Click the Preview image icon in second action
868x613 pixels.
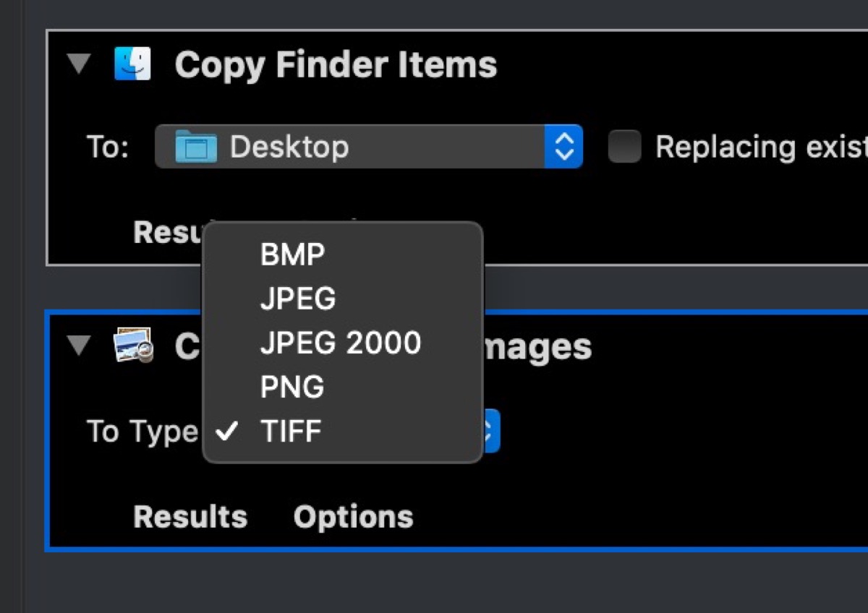(x=133, y=346)
